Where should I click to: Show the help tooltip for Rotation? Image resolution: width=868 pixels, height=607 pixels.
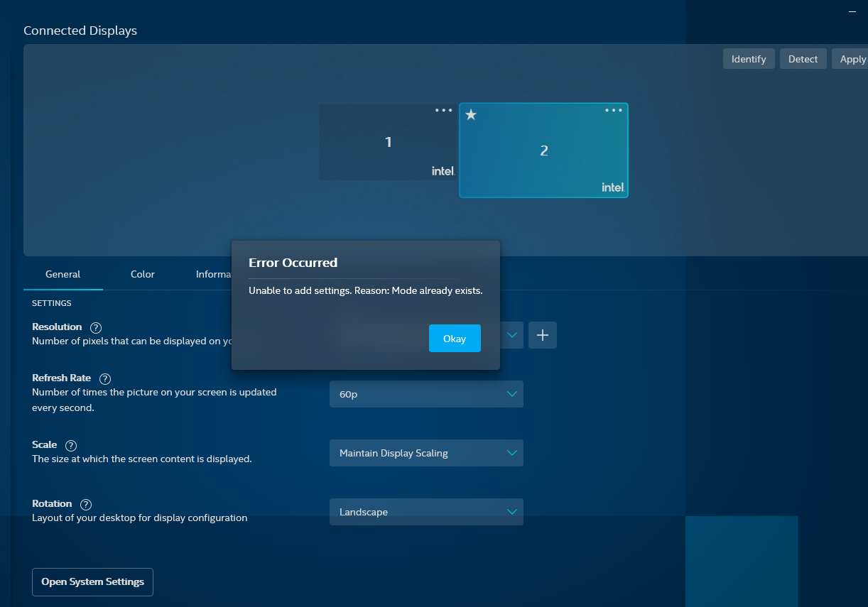[86, 505]
